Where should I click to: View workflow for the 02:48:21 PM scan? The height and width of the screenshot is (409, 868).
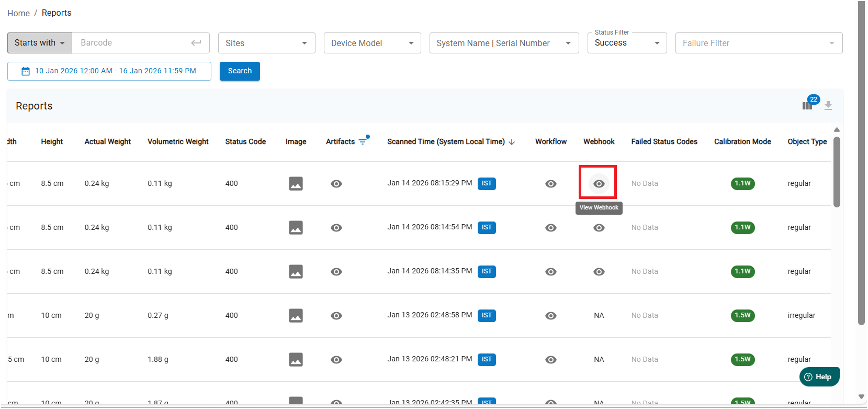coord(551,360)
